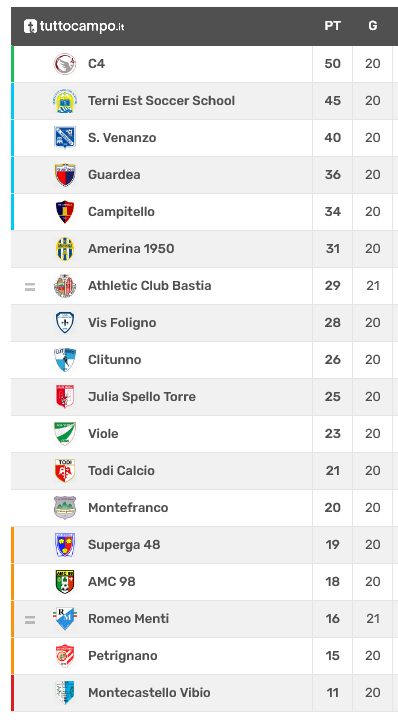
Task: Select Athletic Club Bastia crest
Action: tap(65, 286)
